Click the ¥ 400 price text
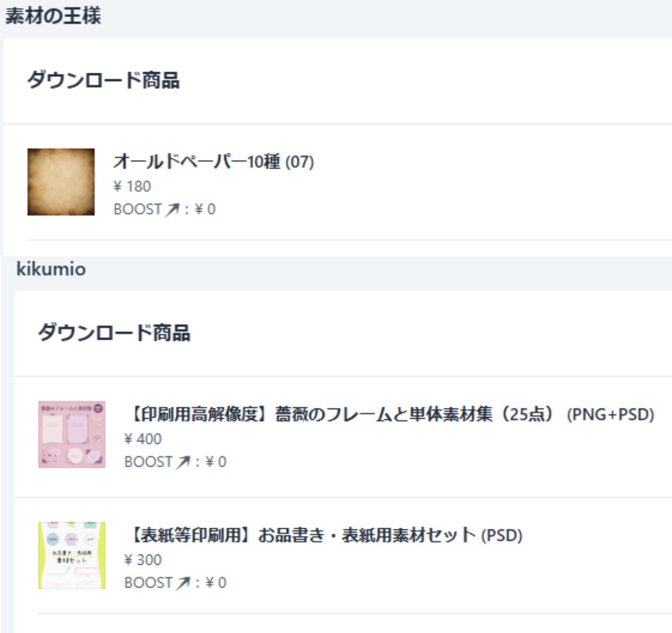Viewport: 672px width, 633px height. coord(143,439)
